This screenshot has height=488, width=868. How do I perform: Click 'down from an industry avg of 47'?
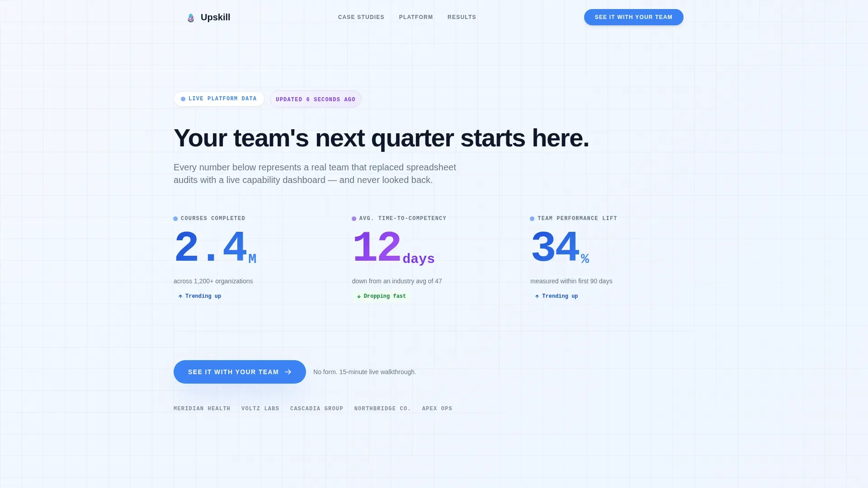click(397, 281)
